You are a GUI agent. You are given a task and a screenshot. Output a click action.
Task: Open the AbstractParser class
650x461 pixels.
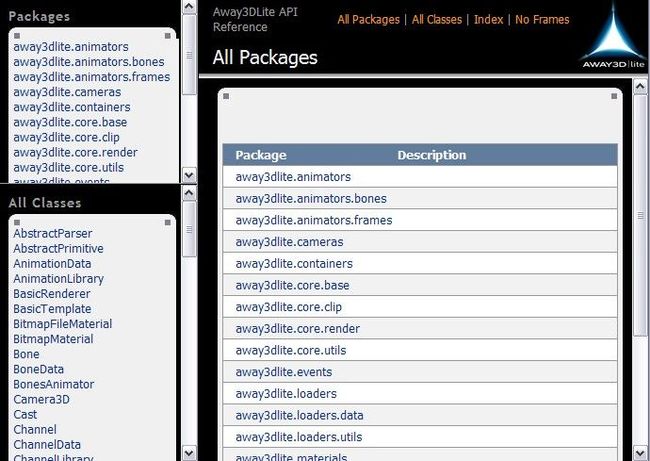tap(53, 233)
